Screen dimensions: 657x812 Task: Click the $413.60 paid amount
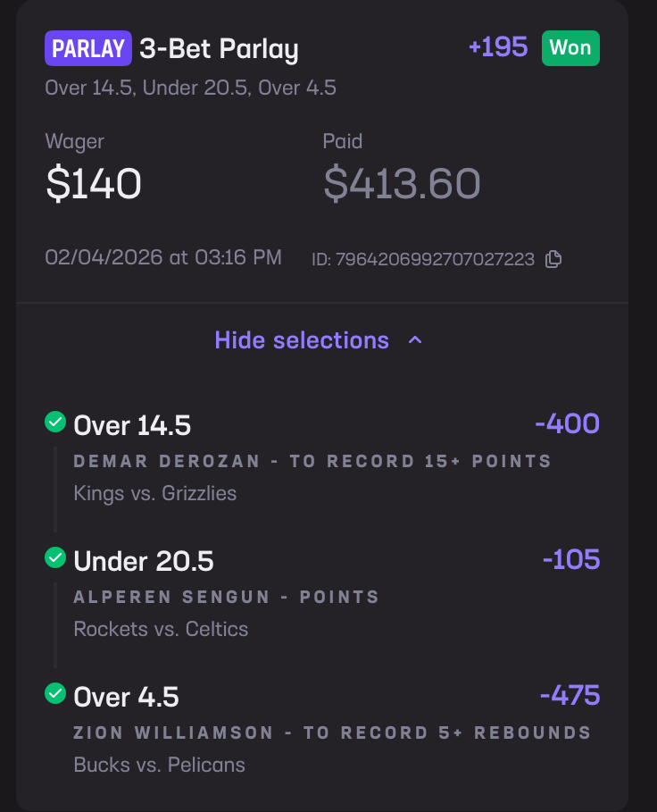402,183
